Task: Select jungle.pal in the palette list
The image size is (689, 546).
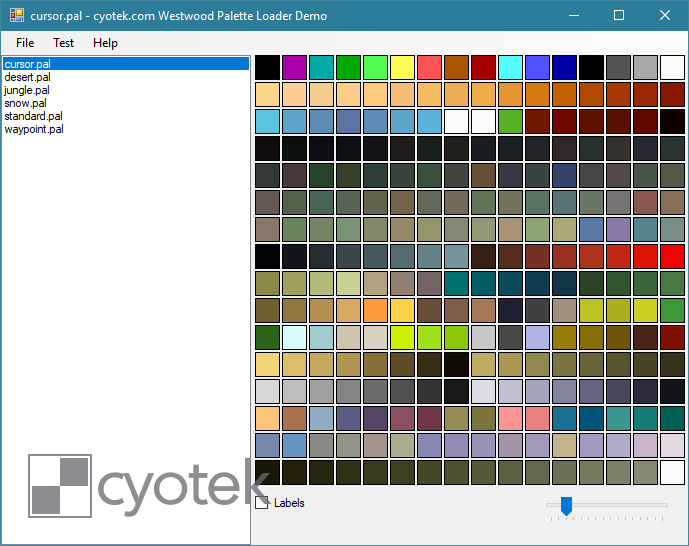Action: (x=126, y=90)
